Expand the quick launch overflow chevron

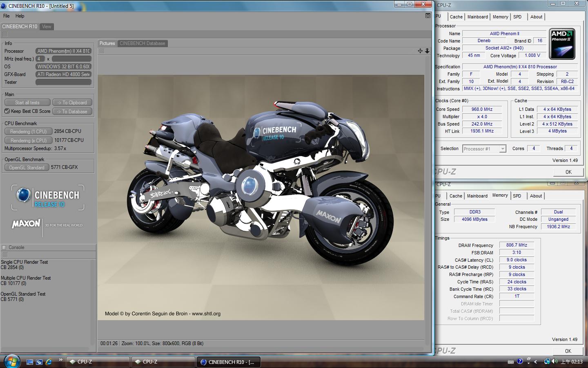[61, 360]
